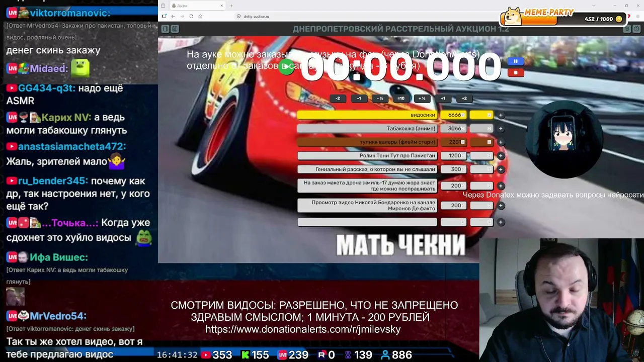Edit the Николай Бондаренко video lot name
The height and width of the screenshot is (362, 644).
coord(367,206)
